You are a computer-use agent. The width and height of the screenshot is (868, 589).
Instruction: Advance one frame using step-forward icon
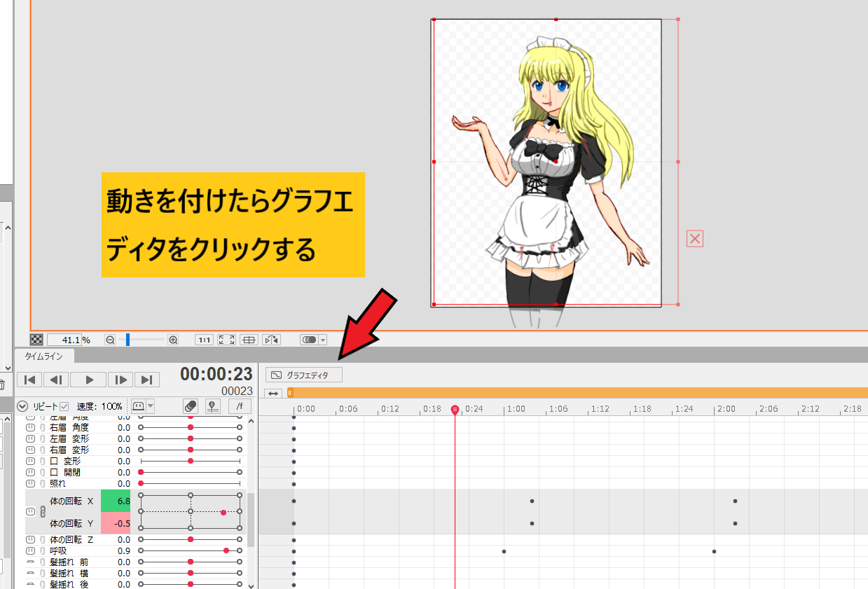pyautogui.click(x=120, y=379)
